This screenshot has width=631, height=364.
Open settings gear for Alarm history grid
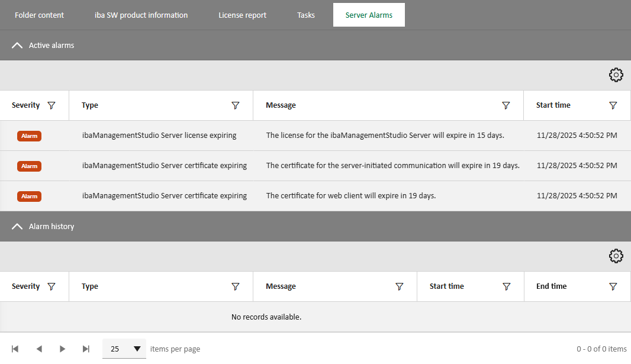coord(616,256)
